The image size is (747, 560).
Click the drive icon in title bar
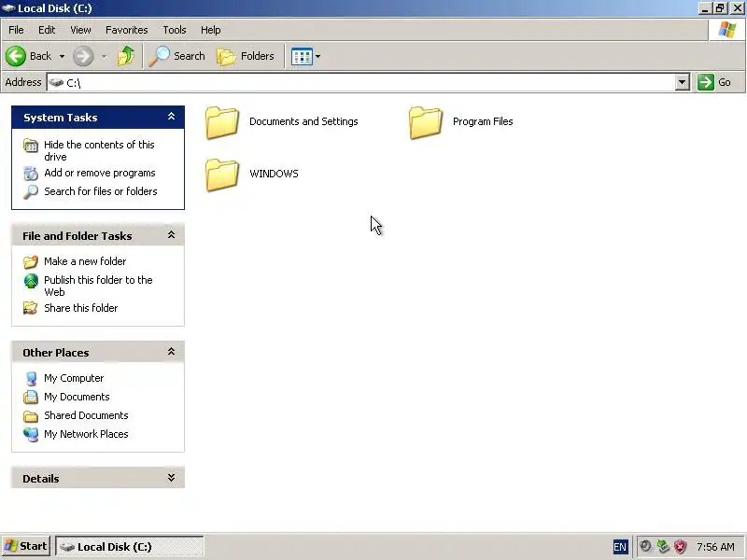click(x=8, y=8)
